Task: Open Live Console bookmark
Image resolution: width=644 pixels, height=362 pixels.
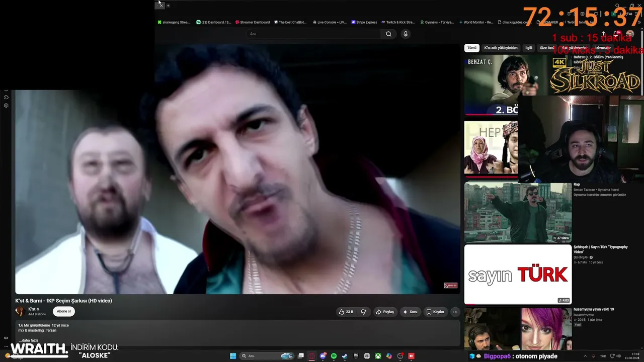Action: coord(330,22)
